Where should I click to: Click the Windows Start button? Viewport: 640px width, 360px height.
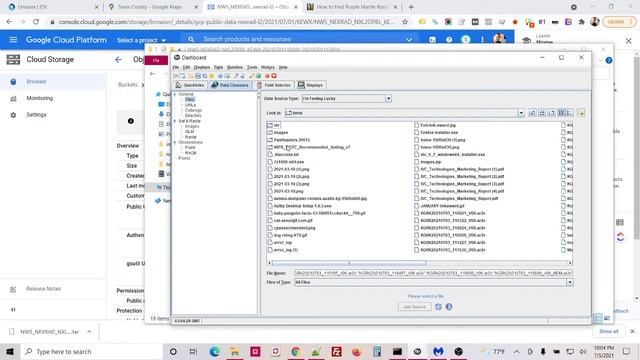[10, 351]
